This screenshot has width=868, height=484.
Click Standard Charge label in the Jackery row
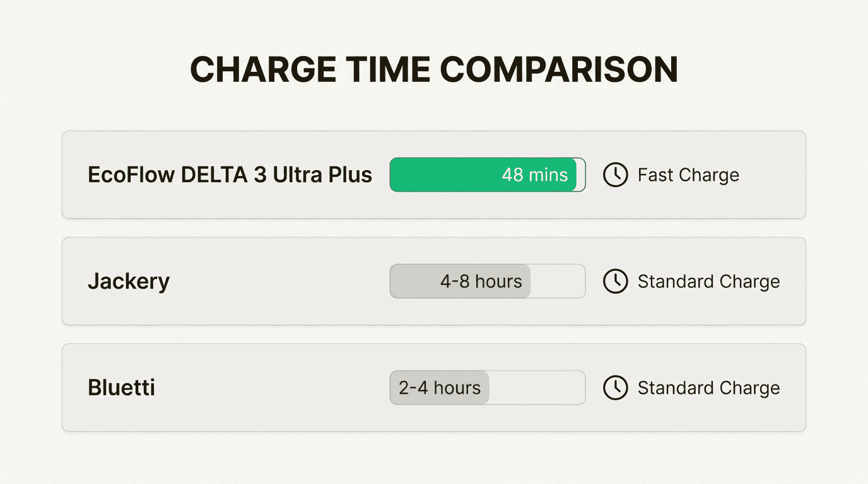pos(708,281)
